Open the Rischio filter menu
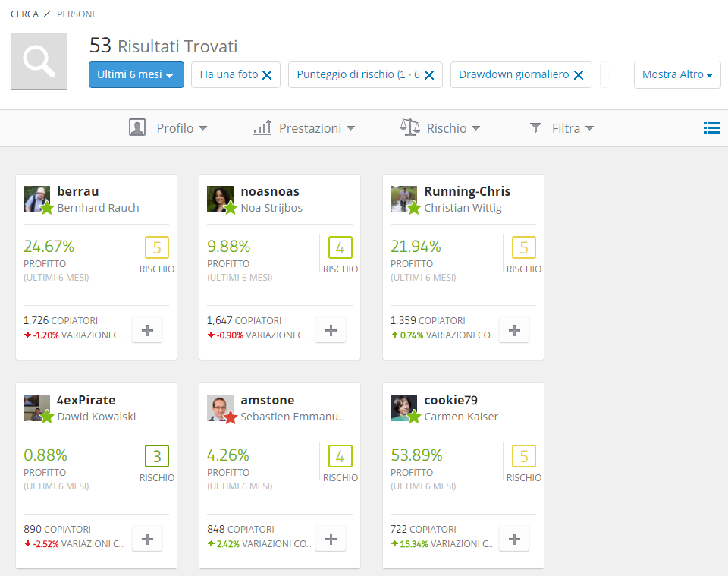 (x=440, y=127)
